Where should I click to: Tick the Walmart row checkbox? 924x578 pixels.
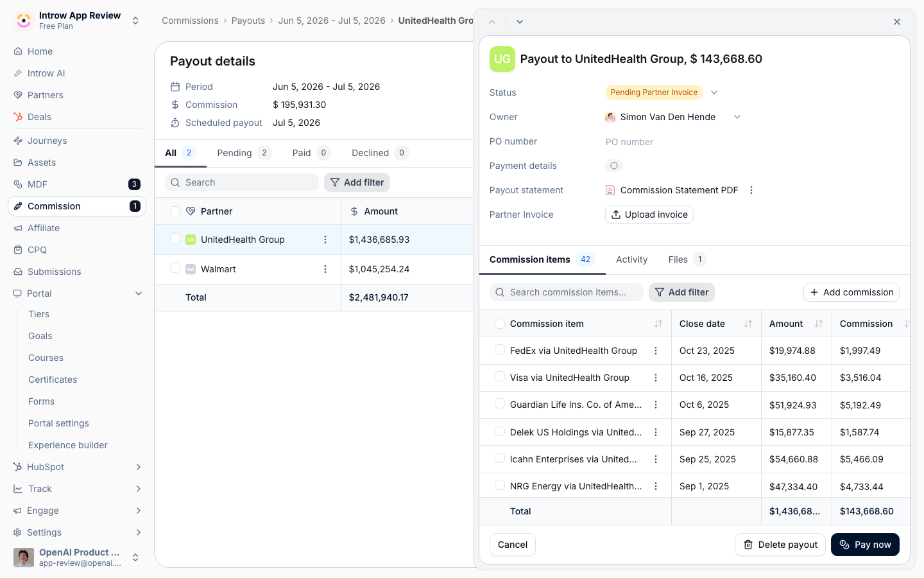(x=175, y=268)
